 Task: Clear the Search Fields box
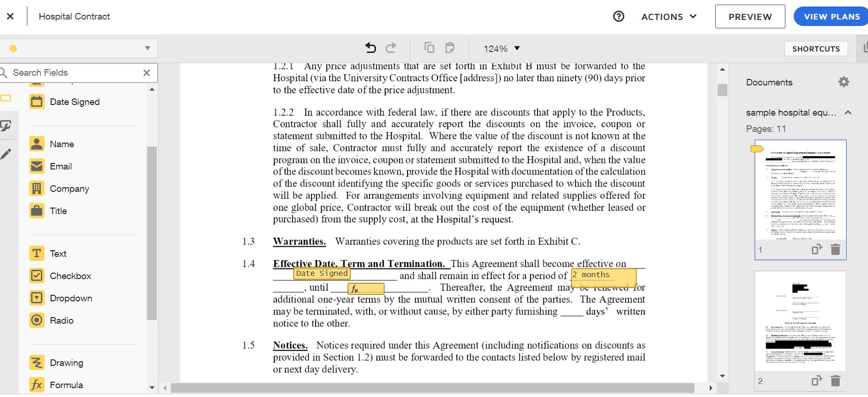[x=147, y=72]
